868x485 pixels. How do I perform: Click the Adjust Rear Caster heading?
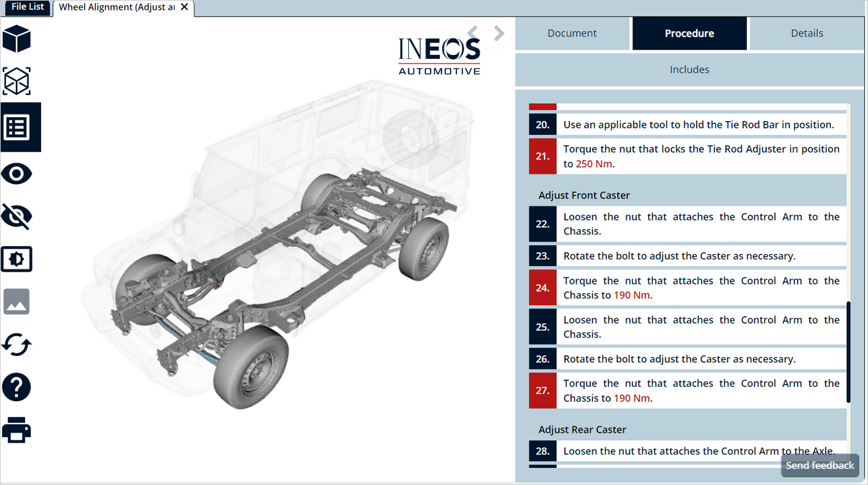pos(582,429)
